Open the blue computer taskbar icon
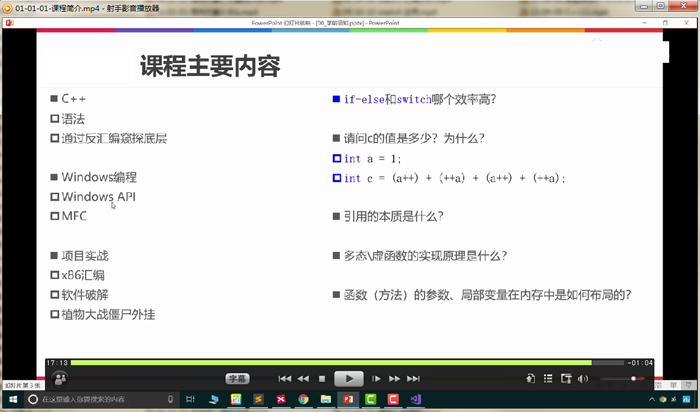Viewport: 700px width, 412px height. coord(213,399)
